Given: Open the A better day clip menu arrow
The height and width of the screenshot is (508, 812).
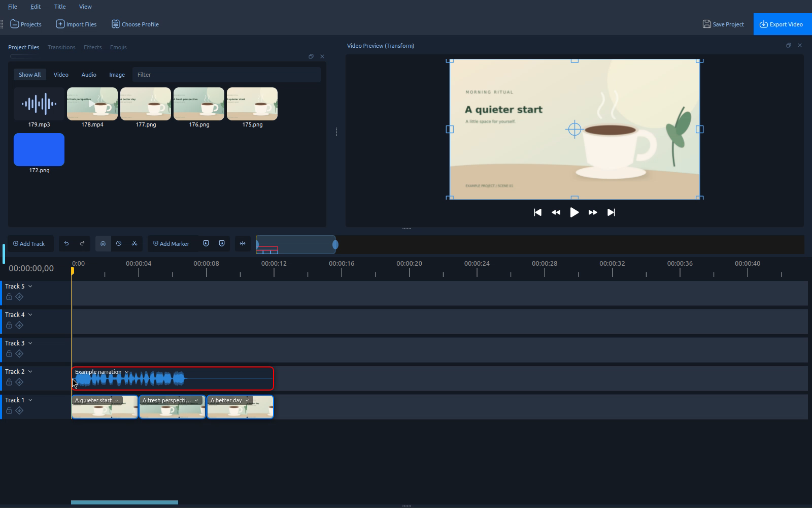Looking at the screenshot, I should click(x=247, y=401).
